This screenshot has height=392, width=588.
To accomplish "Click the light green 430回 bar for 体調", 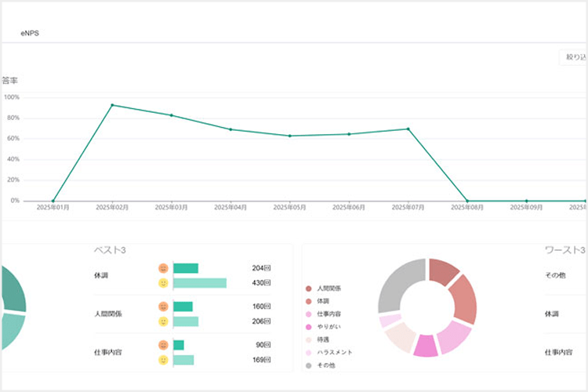I will pyautogui.click(x=200, y=283).
